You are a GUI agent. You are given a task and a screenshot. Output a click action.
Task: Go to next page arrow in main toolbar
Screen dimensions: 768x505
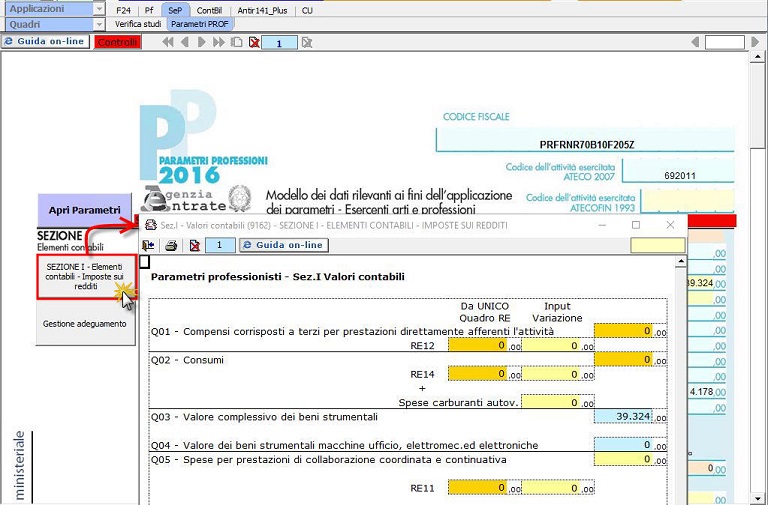[201, 43]
